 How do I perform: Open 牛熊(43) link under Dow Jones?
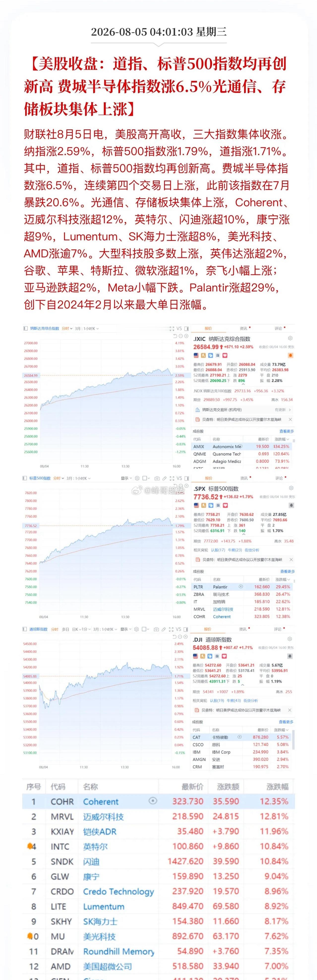pyautogui.click(x=234, y=700)
